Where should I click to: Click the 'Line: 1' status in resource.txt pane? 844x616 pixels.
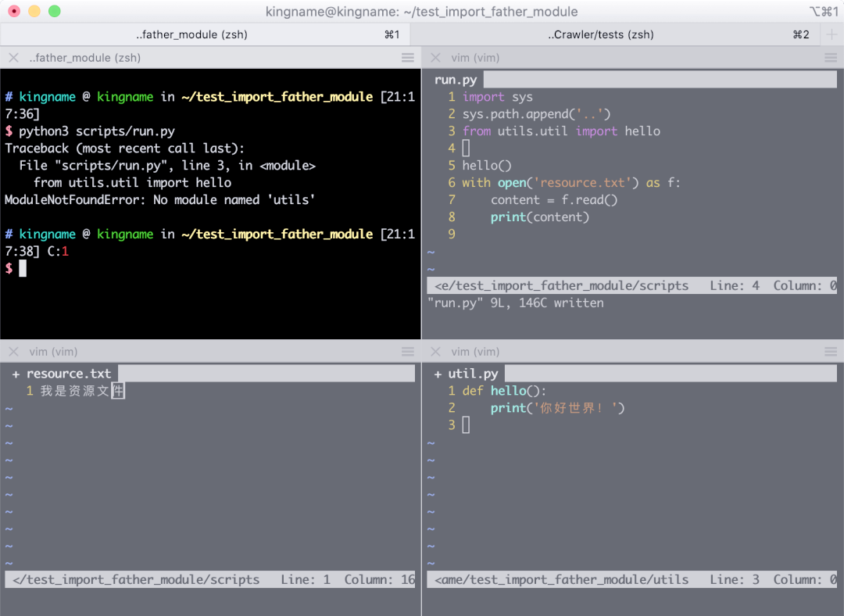tap(306, 580)
